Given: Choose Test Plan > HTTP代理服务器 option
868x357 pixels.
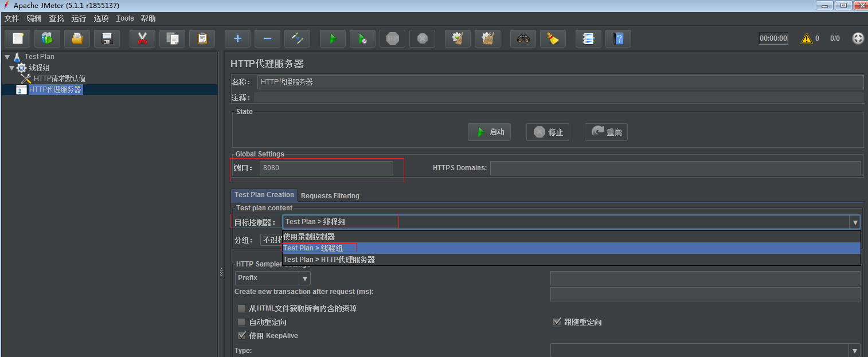Looking at the screenshot, I should (x=572, y=260).
